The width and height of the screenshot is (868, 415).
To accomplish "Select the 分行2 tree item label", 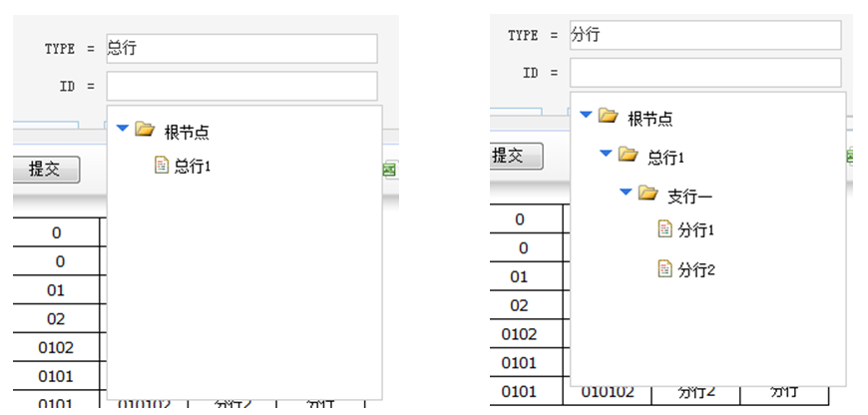I will 697,269.
